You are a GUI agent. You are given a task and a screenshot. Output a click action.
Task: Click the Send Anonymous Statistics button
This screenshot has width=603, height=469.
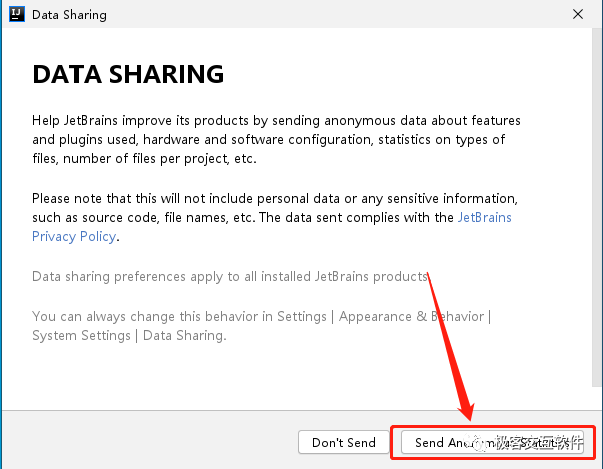coord(492,442)
